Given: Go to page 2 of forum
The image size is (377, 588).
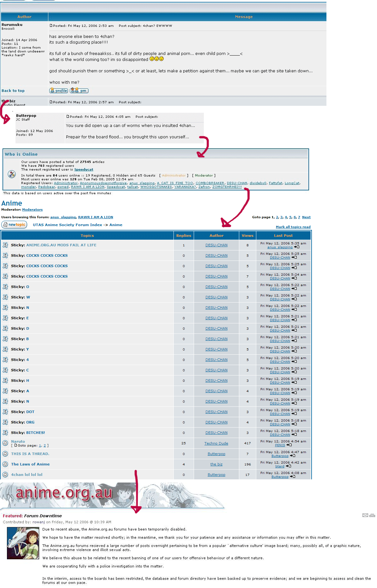Looking at the screenshot, I should [x=277, y=217].
